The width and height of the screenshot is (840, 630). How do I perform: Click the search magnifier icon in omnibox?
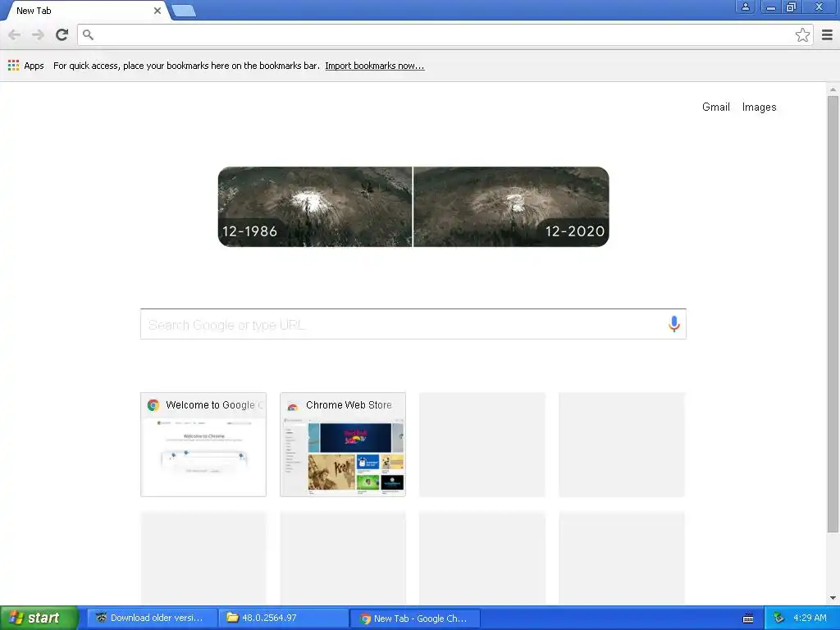coord(88,34)
